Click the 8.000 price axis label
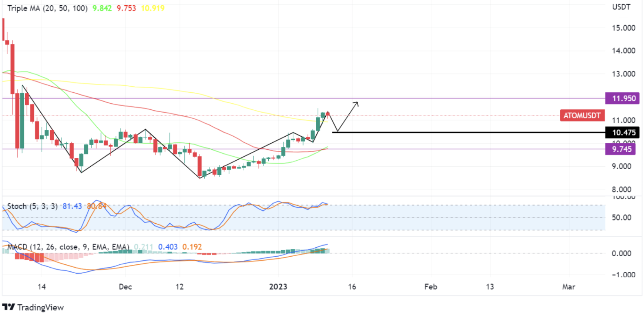The image size is (644, 314). [x=622, y=190]
